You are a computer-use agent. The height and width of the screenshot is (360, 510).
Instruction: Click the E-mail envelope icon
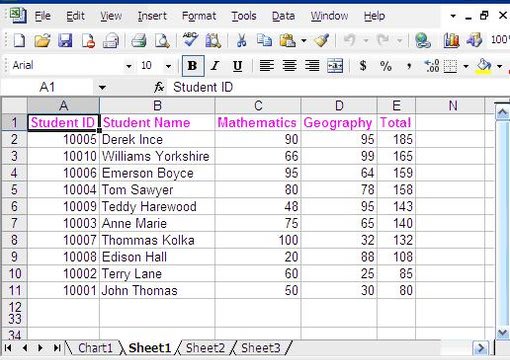coord(111,41)
